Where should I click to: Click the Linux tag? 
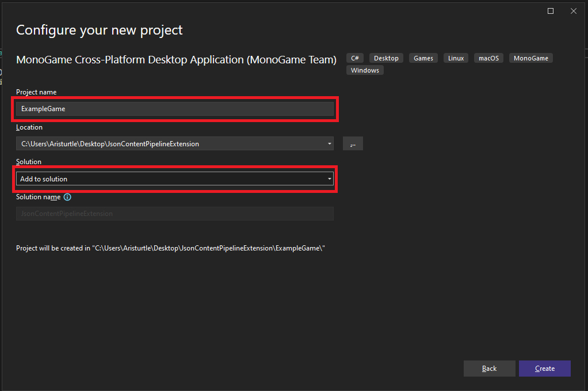[x=456, y=58]
